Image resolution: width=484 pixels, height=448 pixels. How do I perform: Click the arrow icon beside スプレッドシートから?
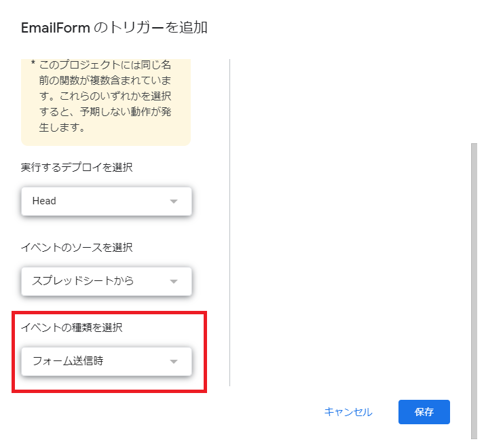(173, 282)
